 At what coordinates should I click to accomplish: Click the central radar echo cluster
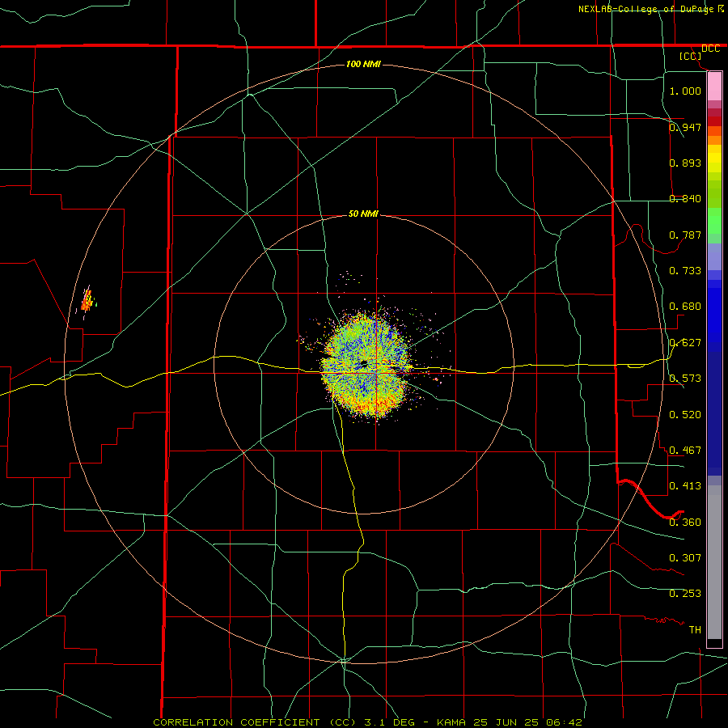pos(366,366)
